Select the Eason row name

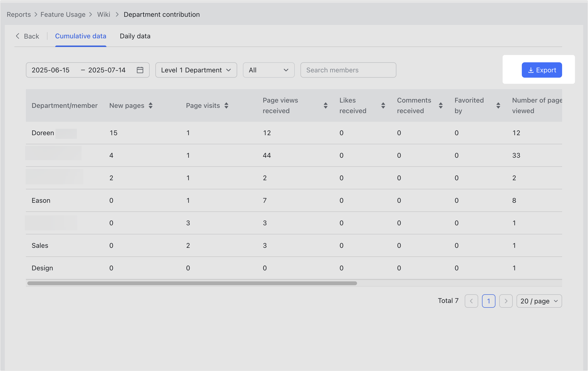pyautogui.click(x=41, y=200)
